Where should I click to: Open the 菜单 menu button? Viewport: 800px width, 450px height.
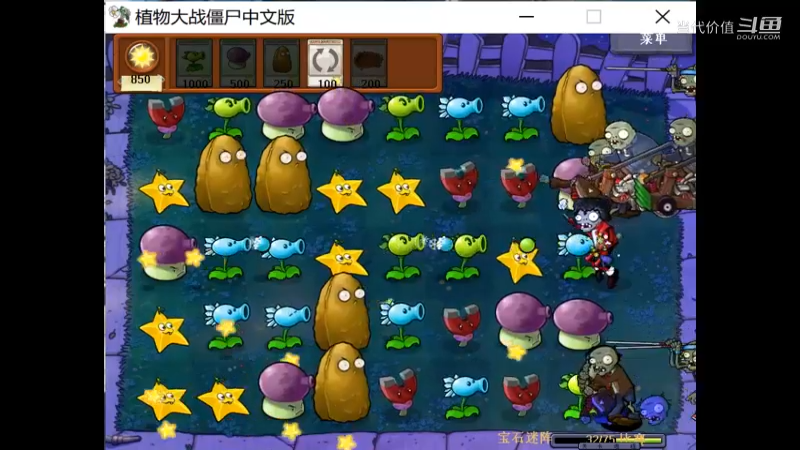click(x=652, y=41)
